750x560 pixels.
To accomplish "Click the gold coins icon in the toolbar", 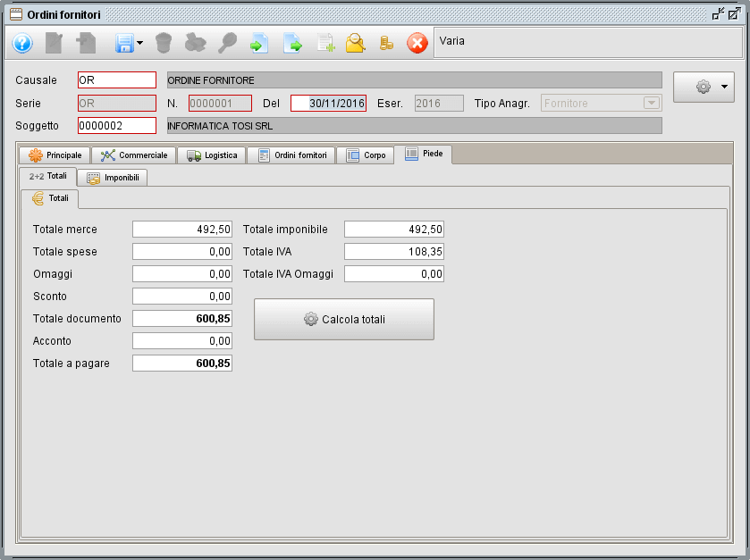I will (386, 43).
